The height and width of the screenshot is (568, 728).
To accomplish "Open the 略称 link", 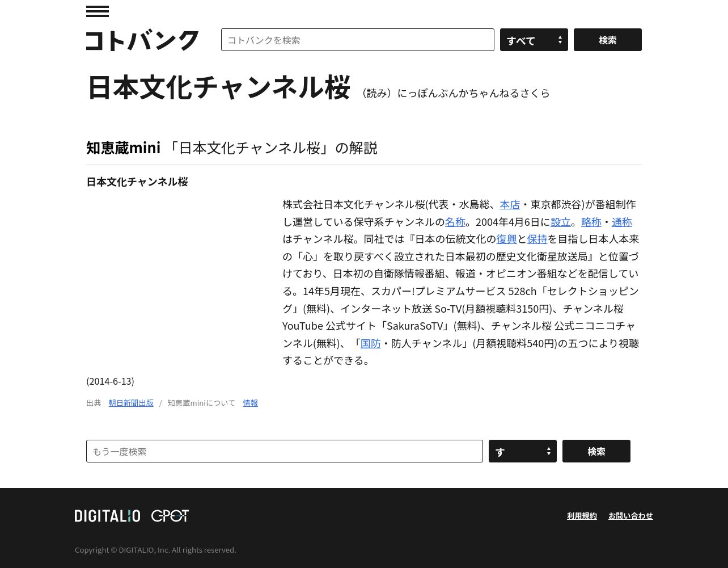I will (591, 222).
